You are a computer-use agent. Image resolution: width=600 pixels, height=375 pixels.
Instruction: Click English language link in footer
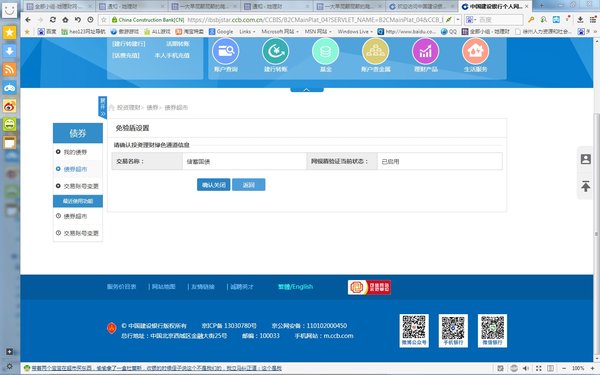pos(302,287)
